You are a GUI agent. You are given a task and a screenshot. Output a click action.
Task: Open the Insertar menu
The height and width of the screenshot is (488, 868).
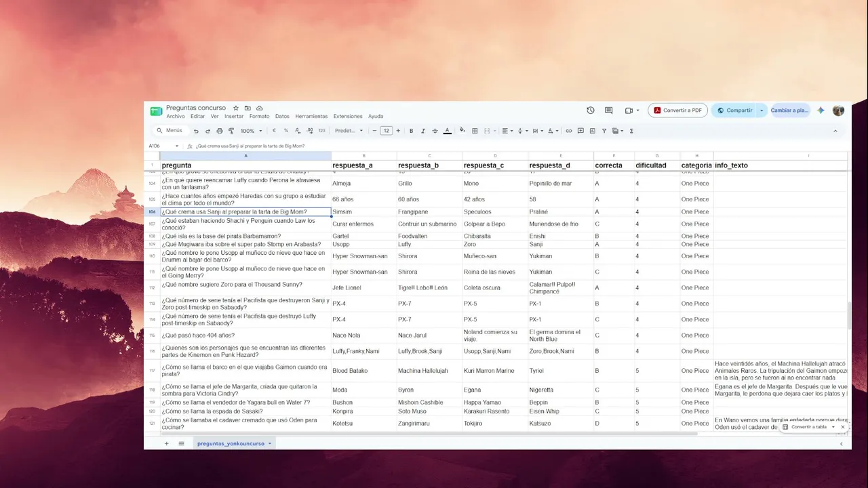[x=234, y=117]
